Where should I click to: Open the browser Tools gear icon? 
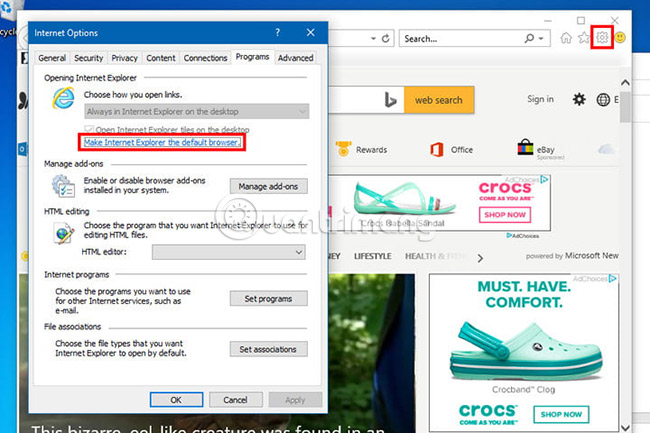coord(602,38)
